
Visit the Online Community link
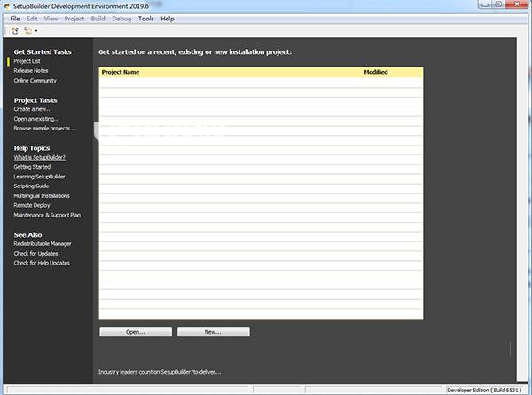pyautogui.click(x=35, y=81)
